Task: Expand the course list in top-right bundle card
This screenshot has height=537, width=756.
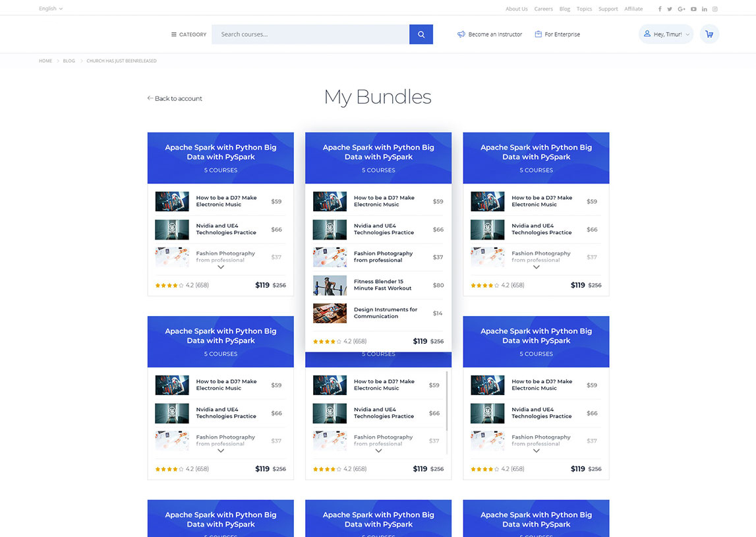Action: 536,267
